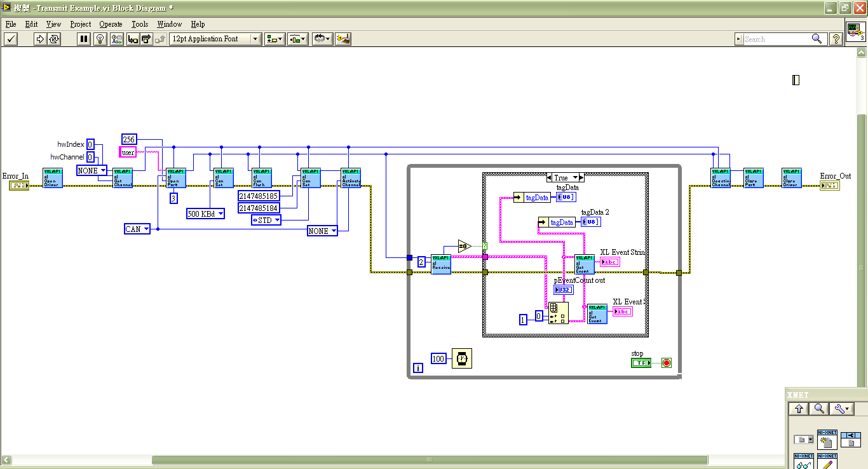Viewport: 868px width, 469px height.
Task: Click the XNET palette up arrow button
Action: pos(799,409)
